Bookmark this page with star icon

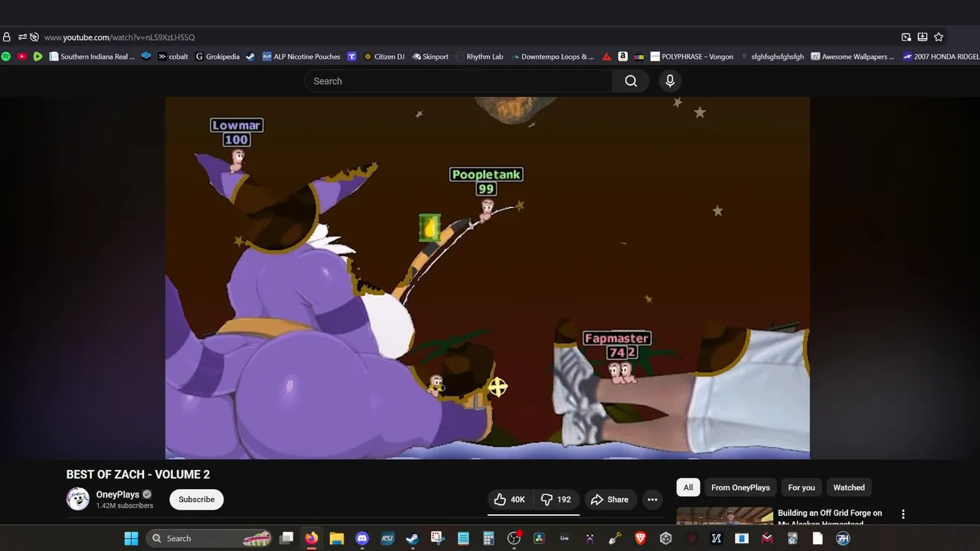(939, 37)
